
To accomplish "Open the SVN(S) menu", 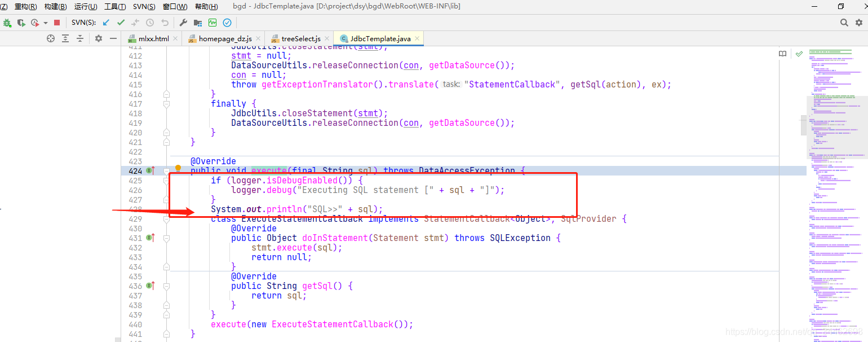I will click(144, 7).
